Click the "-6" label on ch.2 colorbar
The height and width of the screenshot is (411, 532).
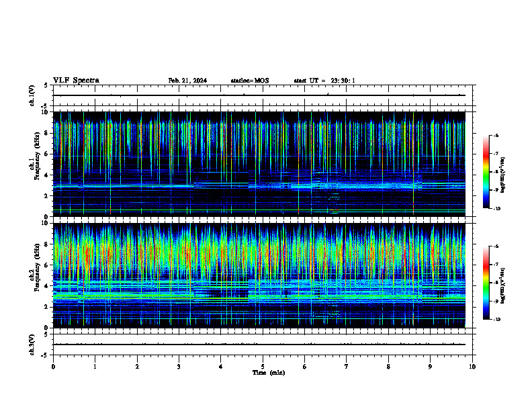[496, 246]
